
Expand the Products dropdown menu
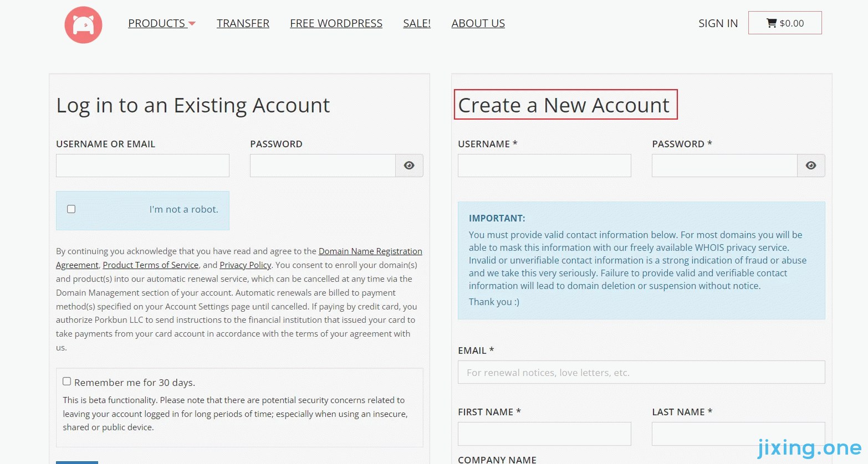pyautogui.click(x=162, y=23)
